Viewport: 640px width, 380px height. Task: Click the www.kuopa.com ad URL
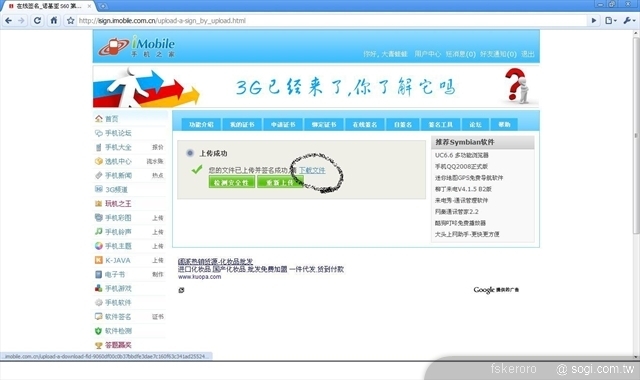(200, 277)
